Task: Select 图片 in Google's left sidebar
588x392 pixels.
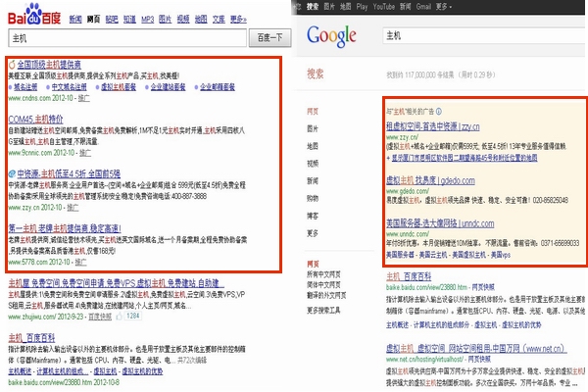Action: coord(314,128)
